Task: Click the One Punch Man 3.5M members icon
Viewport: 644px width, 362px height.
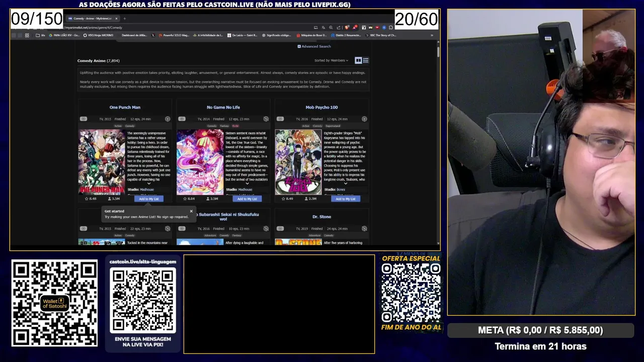Action: pyautogui.click(x=110, y=199)
